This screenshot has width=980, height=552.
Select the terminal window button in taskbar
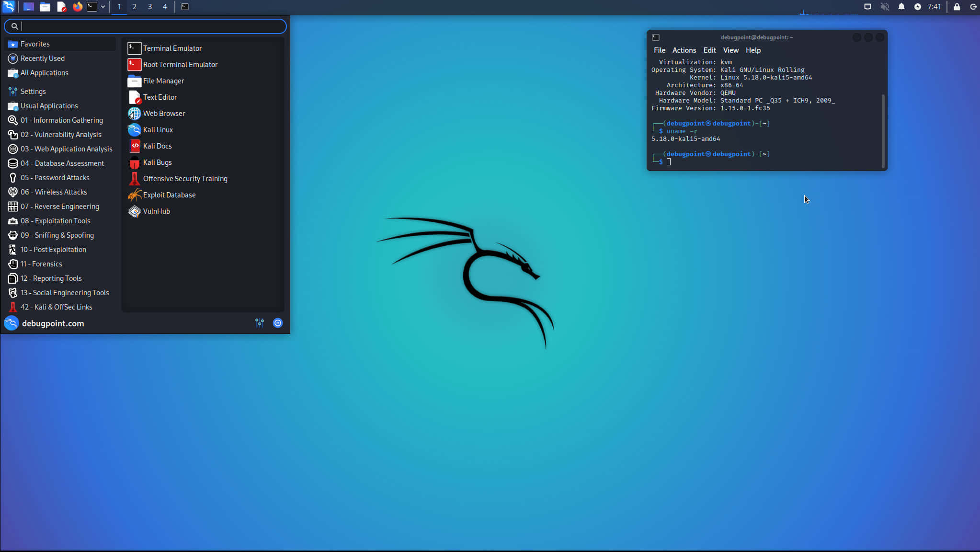pos(185,7)
